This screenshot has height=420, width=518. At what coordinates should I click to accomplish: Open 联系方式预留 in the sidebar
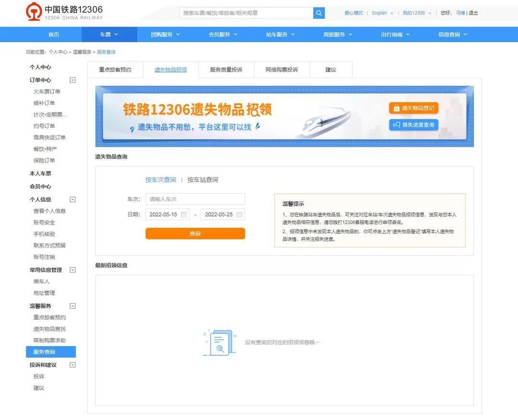click(x=49, y=245)
